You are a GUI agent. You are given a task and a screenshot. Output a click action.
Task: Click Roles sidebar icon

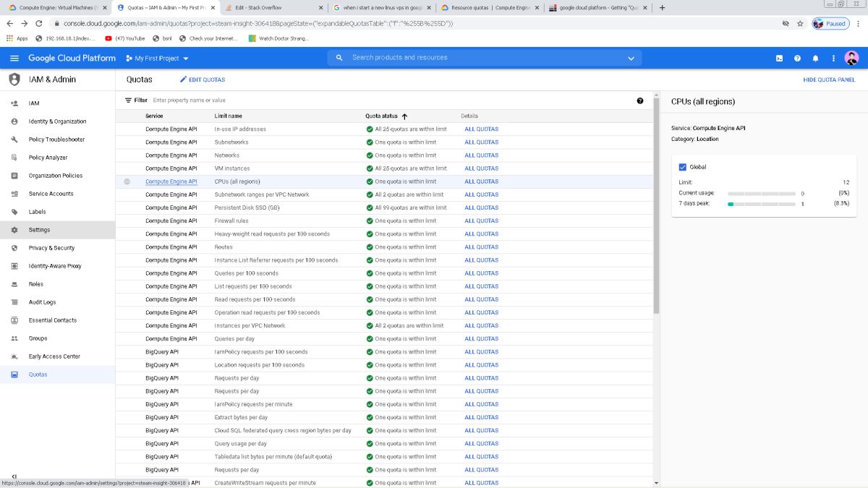14,284
